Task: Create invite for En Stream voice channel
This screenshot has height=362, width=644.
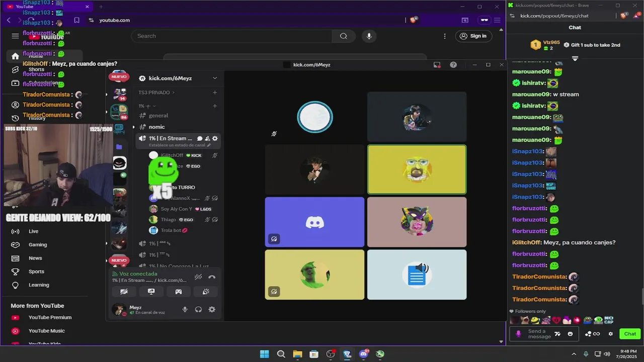Action: (207, 138)
